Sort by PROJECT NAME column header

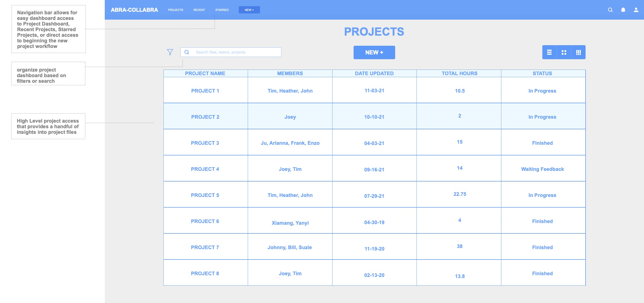pyautogui.click(x=205, y=74)
